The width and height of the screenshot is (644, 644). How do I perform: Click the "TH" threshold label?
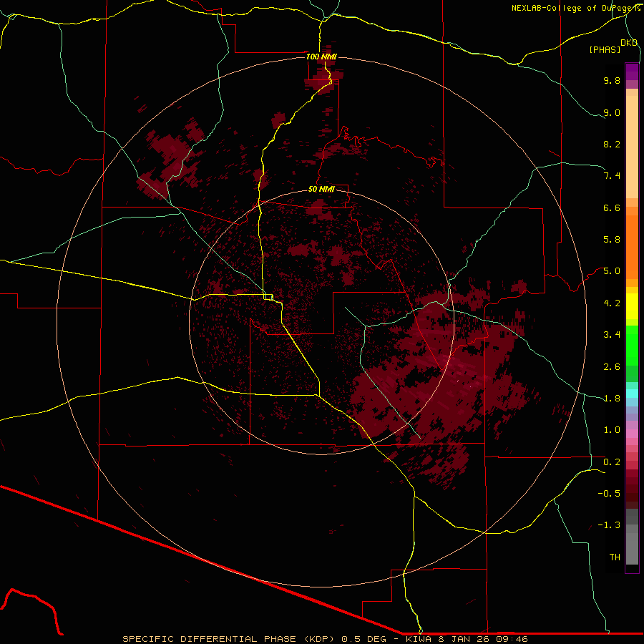[615, 557]
